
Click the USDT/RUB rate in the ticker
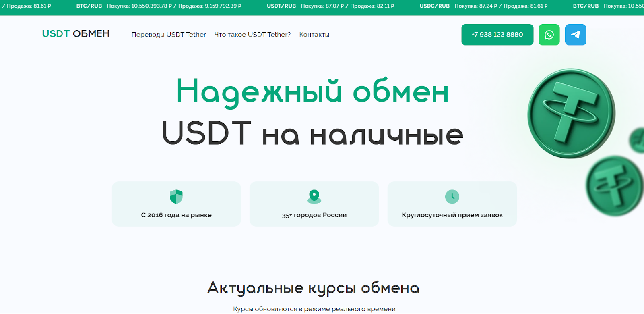coord(330,6)
